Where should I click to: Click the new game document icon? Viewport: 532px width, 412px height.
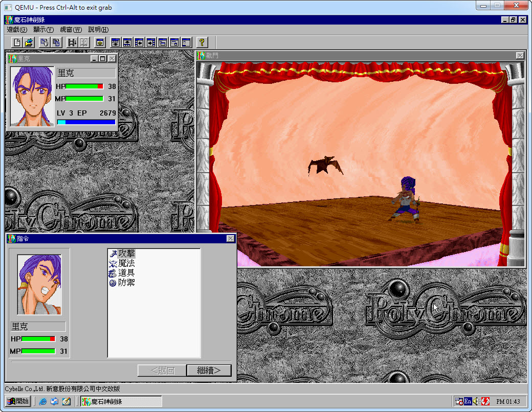tap(17, 42)
